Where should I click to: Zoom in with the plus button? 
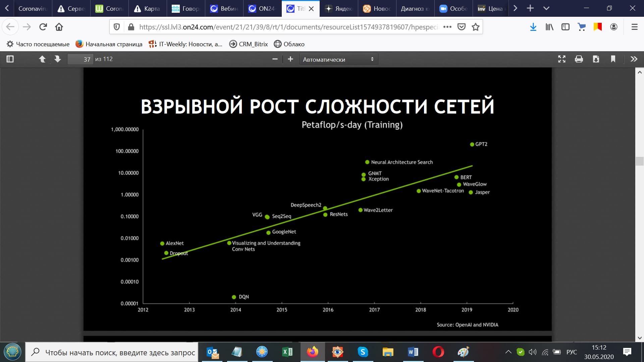[x=290, y=59]
